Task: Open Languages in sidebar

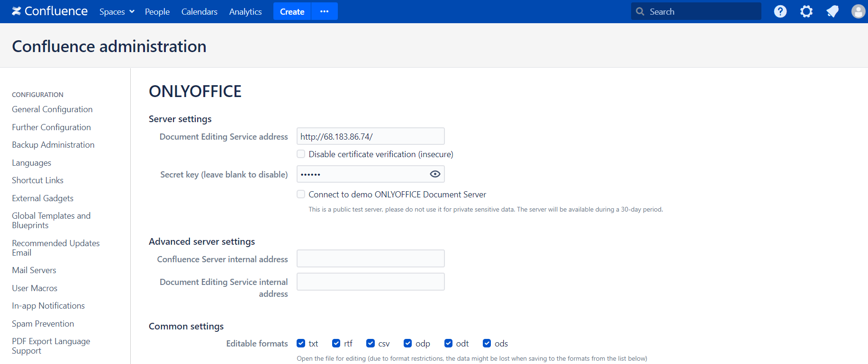Action: (31, 163)
